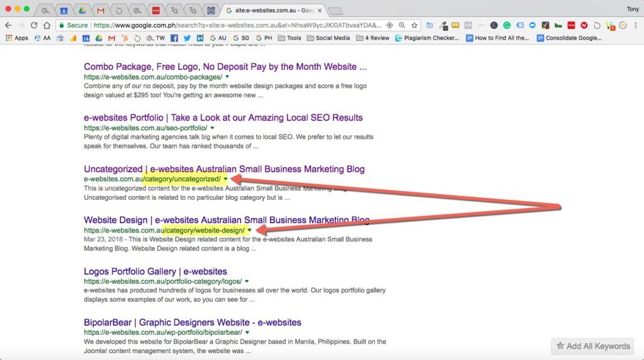Open the Zoom extension icon in toolbar
This screenshot has height=360, width=644.
[532, 26]
